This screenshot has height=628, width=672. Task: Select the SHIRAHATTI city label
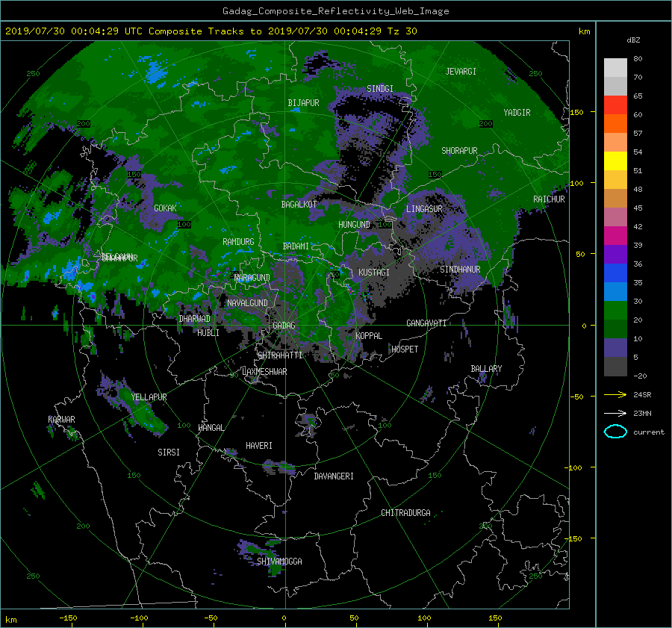tap(280, 355)
